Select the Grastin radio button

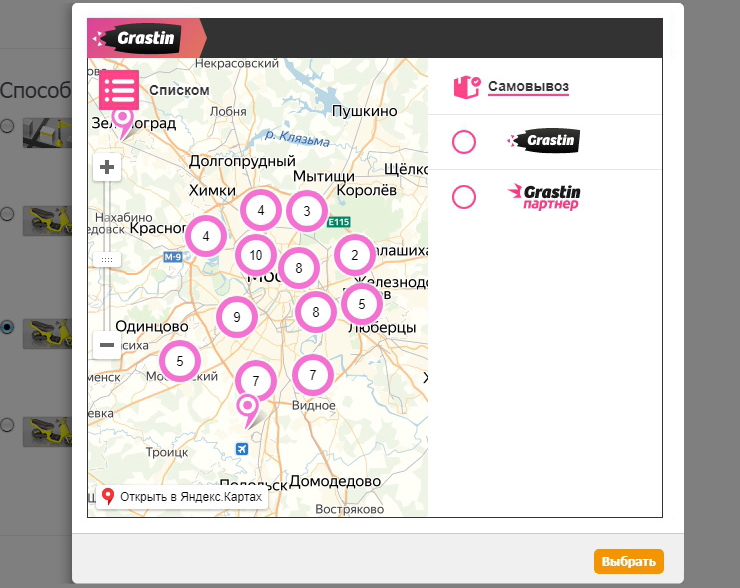pyautogui.click(x=464, y=142)
